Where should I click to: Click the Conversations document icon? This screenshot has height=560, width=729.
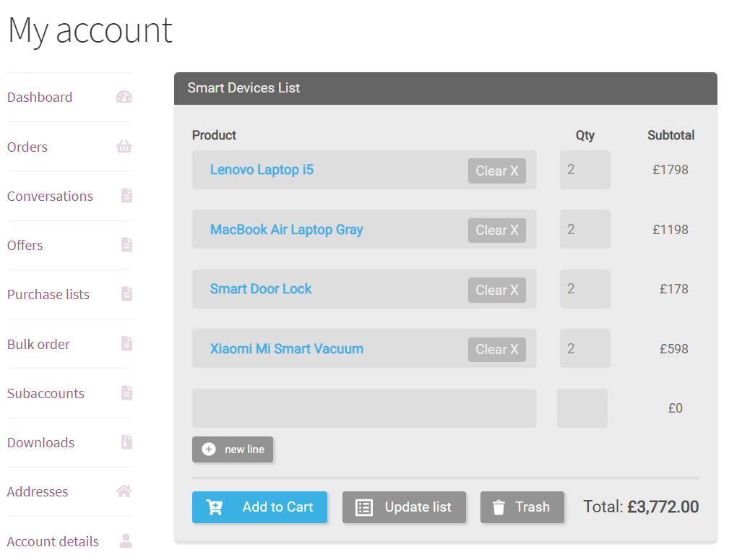coord(126,195)
